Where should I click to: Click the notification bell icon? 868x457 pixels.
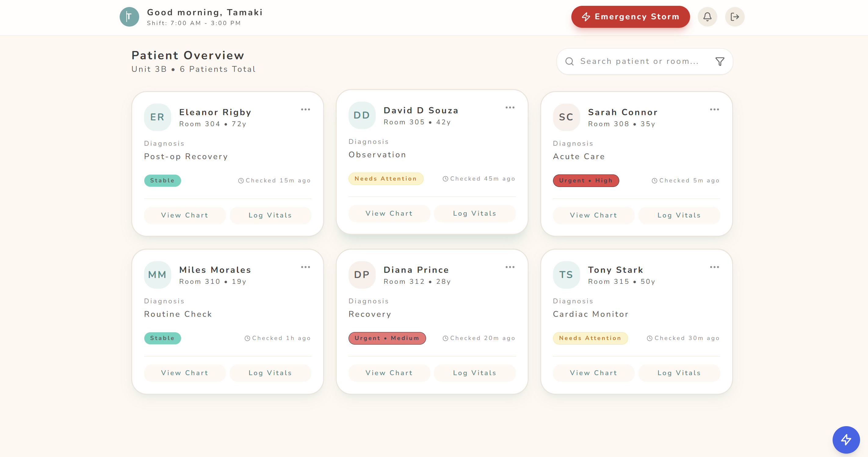(x=707, y=16)
